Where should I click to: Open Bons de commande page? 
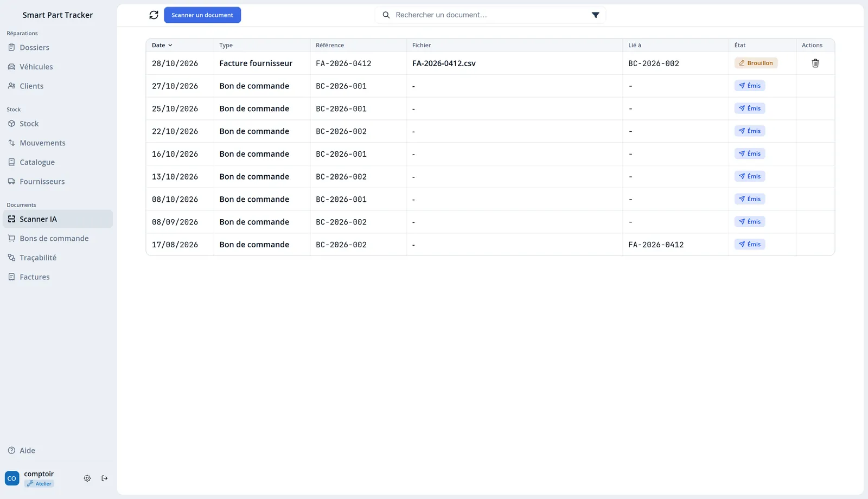(58, 239)
